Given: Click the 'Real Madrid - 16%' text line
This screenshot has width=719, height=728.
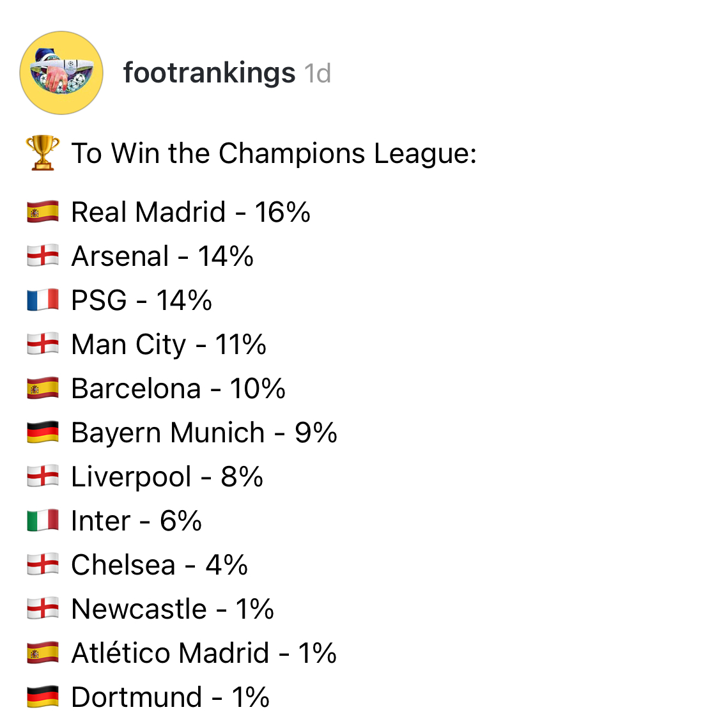Looking at the screenshot, I should 190,212.
